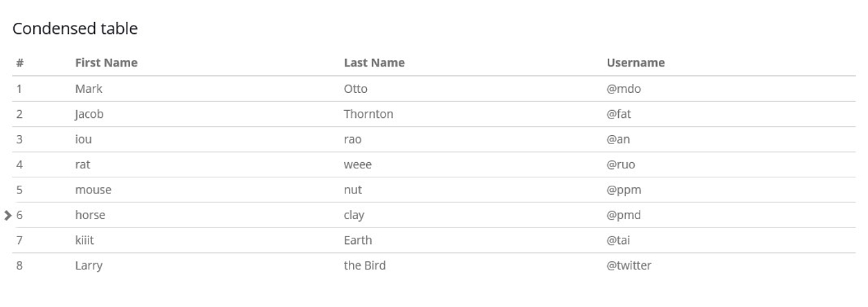Click the @fat username
The image size is (868, 307).
(x=619, y=114)
